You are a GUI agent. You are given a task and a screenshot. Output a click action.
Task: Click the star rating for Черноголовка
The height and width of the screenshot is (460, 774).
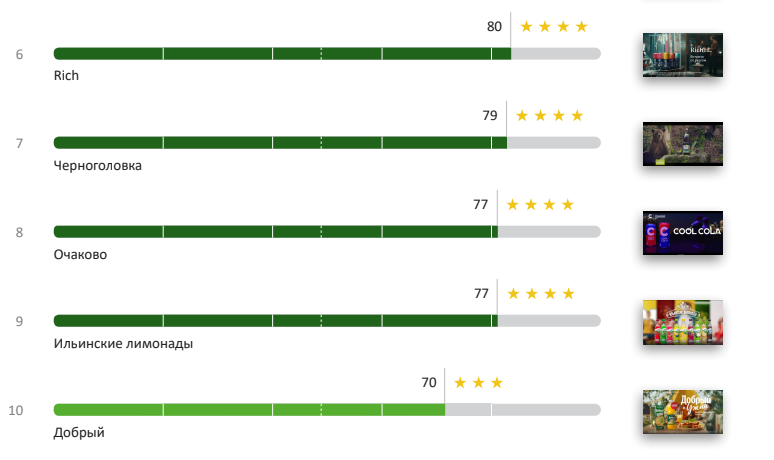pos(549,116)
